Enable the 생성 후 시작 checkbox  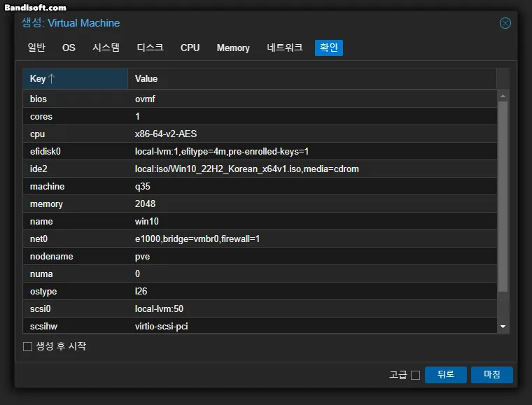pyautogui.click(x=27, y=346)
